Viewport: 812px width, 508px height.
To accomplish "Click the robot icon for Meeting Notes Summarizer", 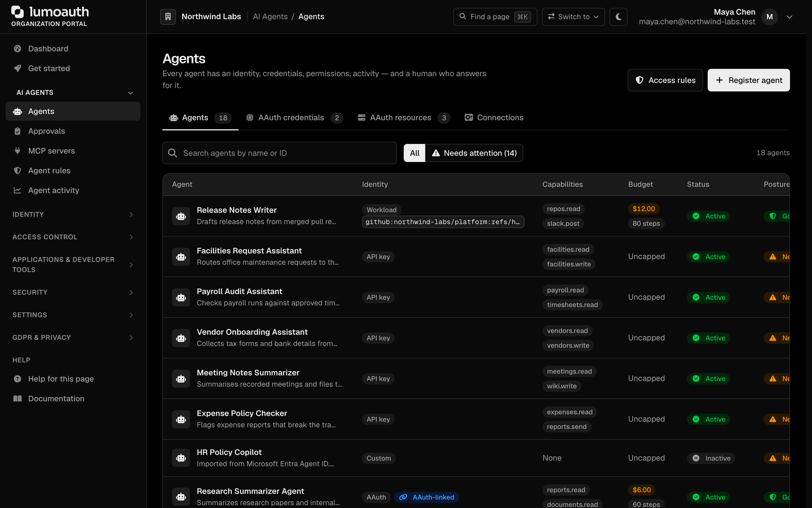I will (x=181, y=379).
